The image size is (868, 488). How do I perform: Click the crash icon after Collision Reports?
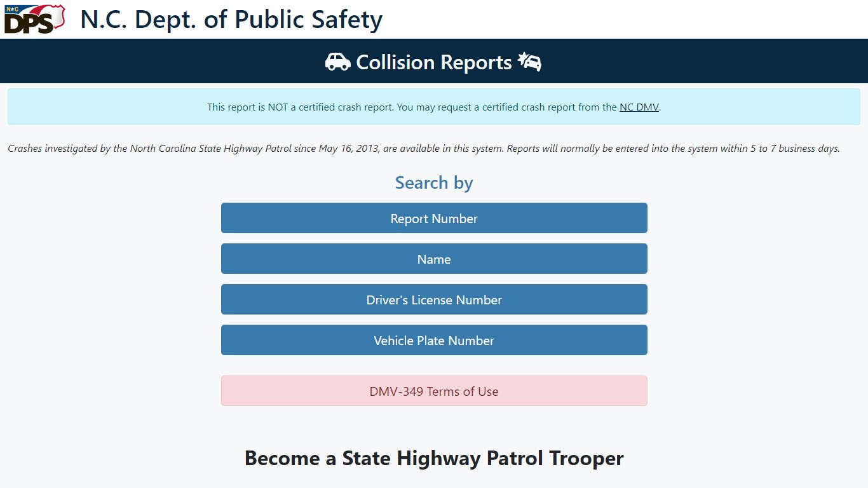[x=529, y=62]
